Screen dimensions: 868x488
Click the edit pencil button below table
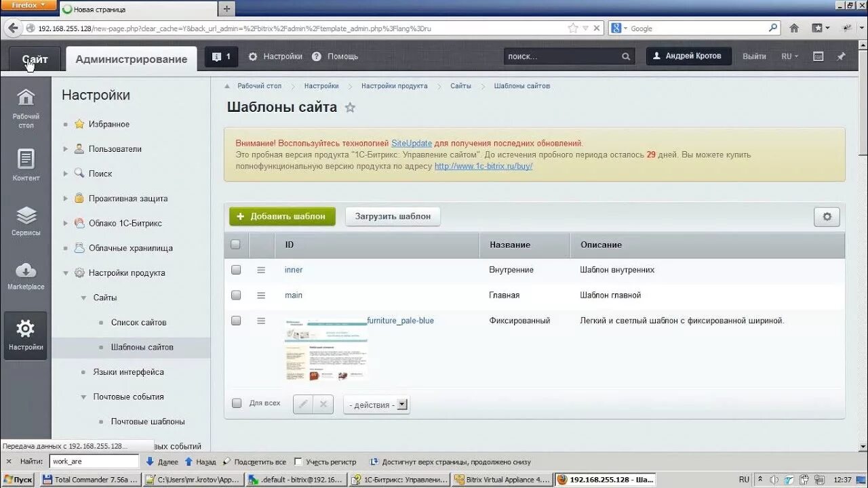303,404
